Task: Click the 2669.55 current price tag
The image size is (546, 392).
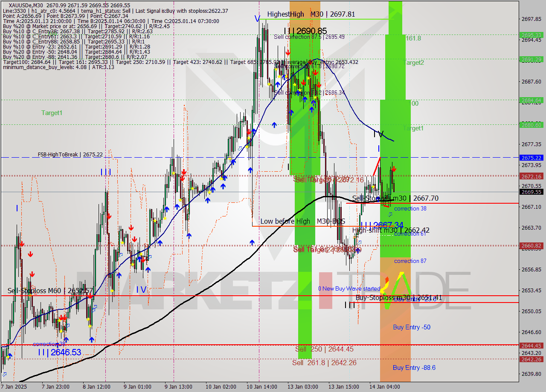Action: tap(531, 192)
